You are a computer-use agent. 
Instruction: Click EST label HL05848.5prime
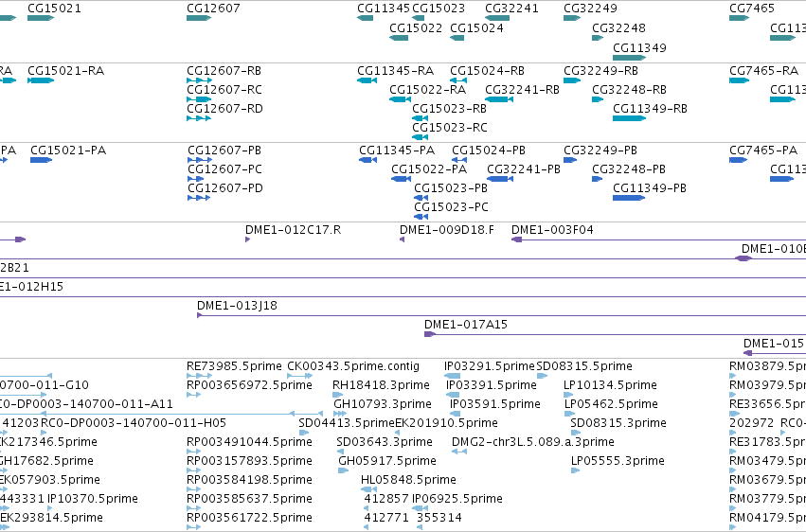(408, 481)
